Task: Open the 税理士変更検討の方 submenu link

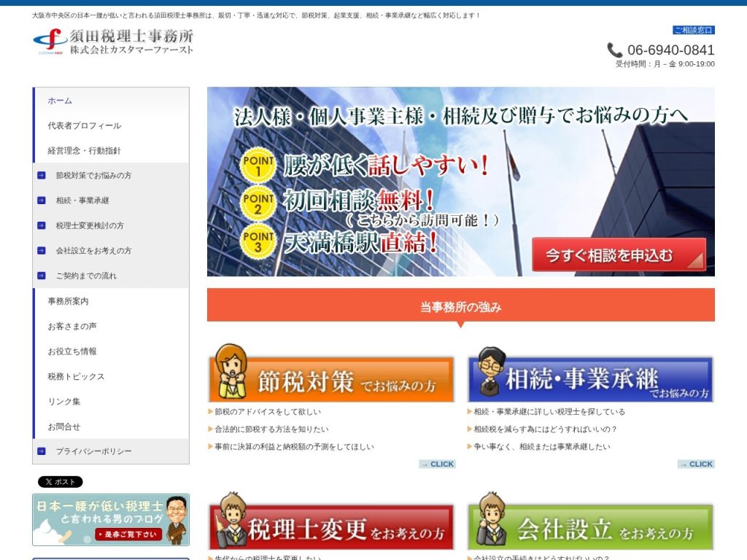Action: coord(90,225)
